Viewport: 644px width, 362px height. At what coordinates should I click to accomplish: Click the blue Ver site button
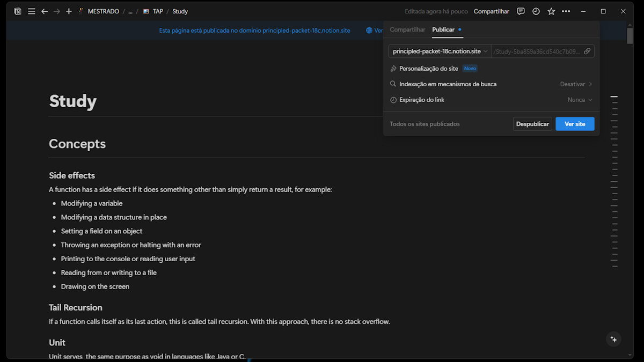click(x=575, y=124)
